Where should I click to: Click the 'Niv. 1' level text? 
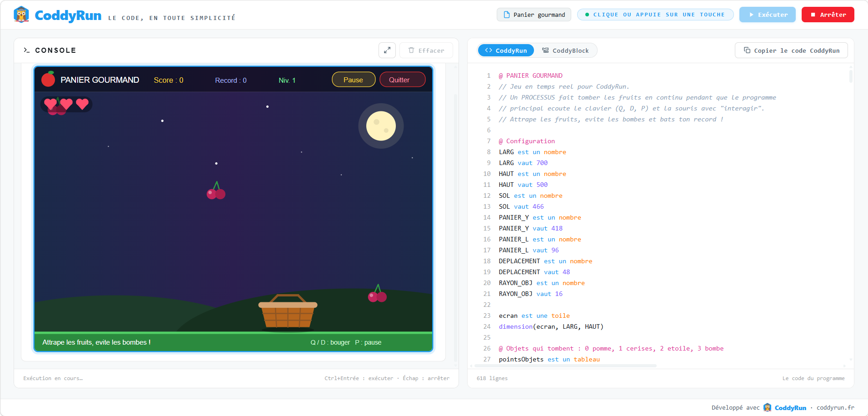tap(287, 80)
